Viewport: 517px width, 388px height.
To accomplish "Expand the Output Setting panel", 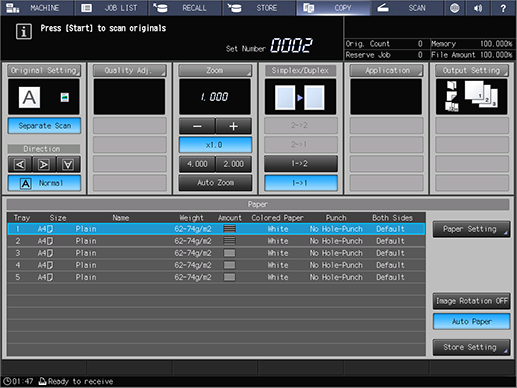I will point(471,70).
